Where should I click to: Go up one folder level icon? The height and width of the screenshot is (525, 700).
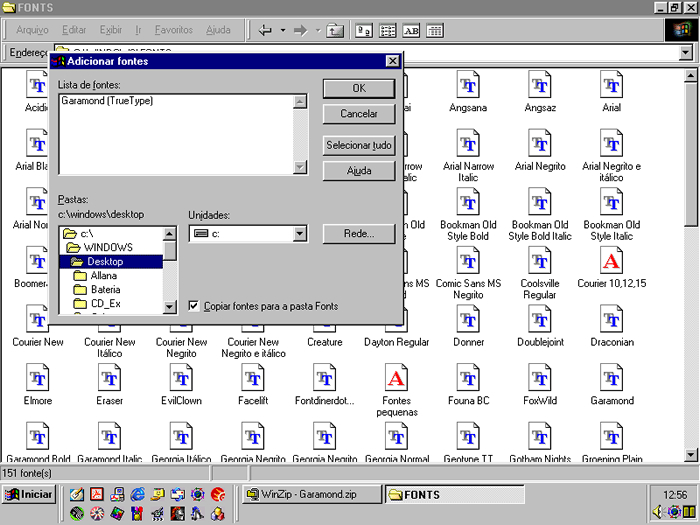point(335,30)
